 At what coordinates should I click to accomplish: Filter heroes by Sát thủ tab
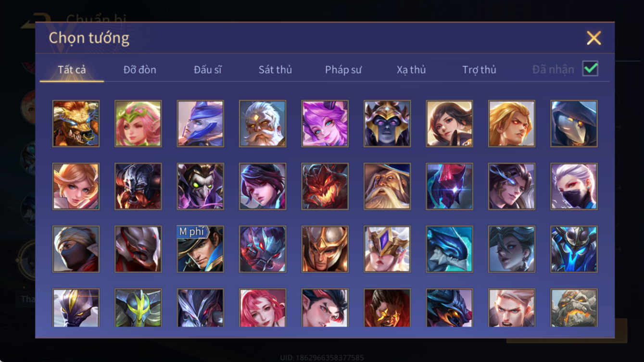tap(275, 70)
